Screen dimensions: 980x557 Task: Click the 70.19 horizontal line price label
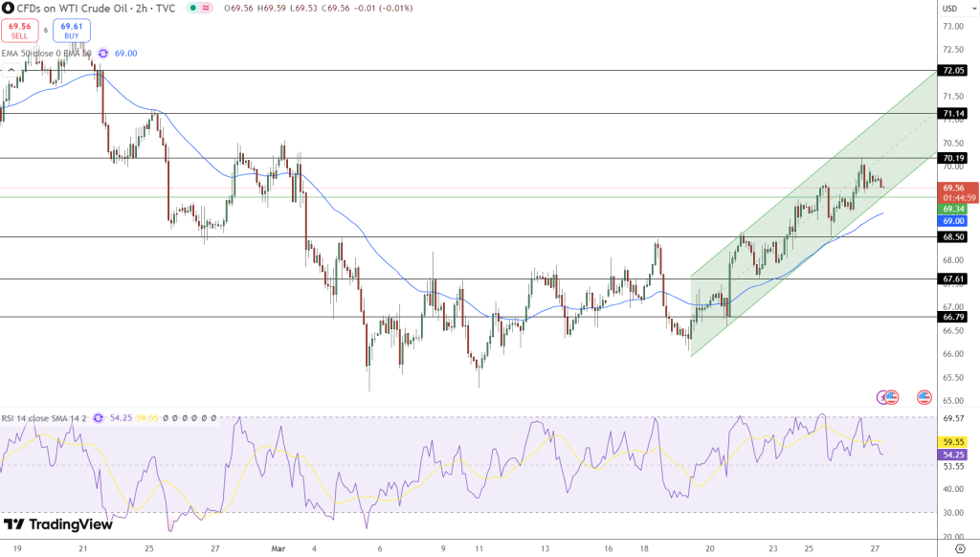[x=953, y=158]
